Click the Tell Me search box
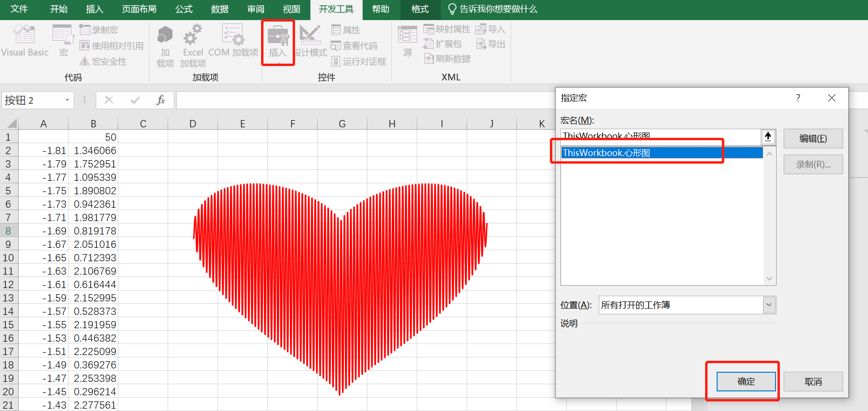868x411 pixels. pyautogui.click(x=492, y=9)
